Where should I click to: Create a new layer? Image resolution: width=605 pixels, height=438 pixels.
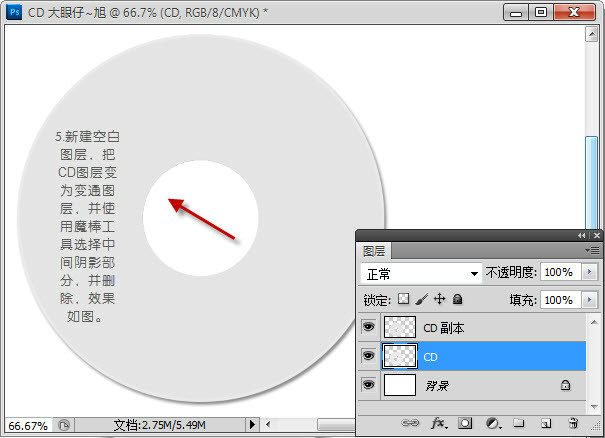(x=546, y=423)
